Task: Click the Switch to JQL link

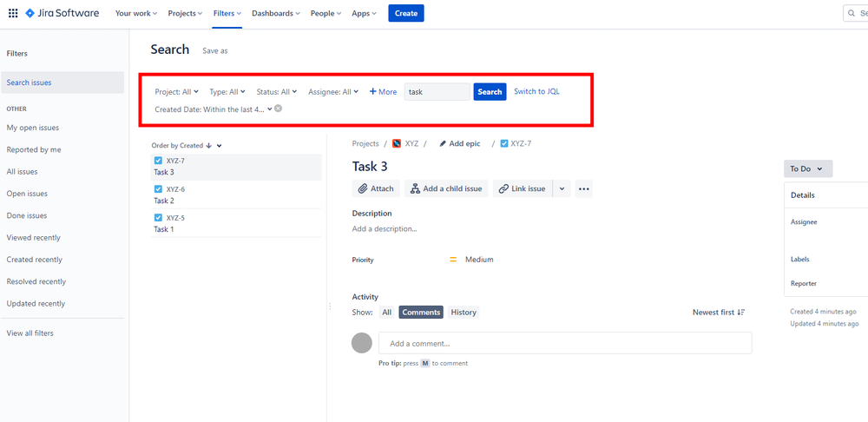Action: 536,91
